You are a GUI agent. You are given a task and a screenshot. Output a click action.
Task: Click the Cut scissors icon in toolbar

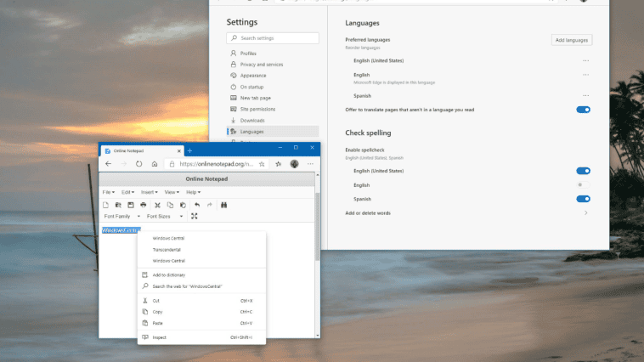click(x=157, y=205)
